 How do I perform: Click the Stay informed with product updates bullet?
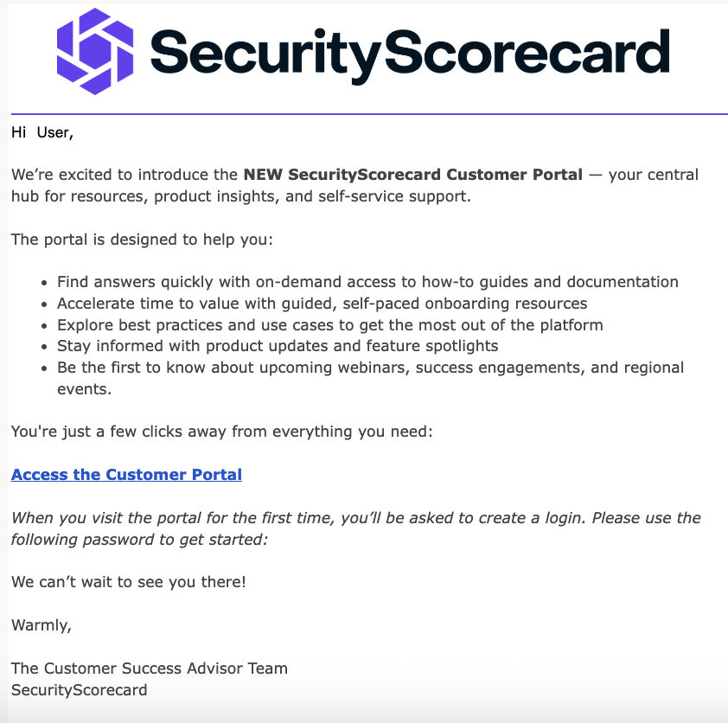(x=278, y=347)
